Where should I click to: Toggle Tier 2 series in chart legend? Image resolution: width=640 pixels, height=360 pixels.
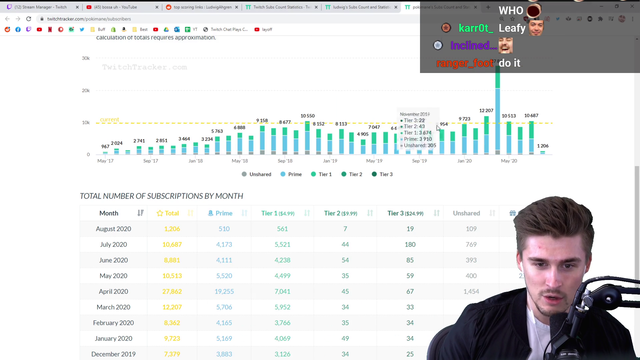(351, 174)
